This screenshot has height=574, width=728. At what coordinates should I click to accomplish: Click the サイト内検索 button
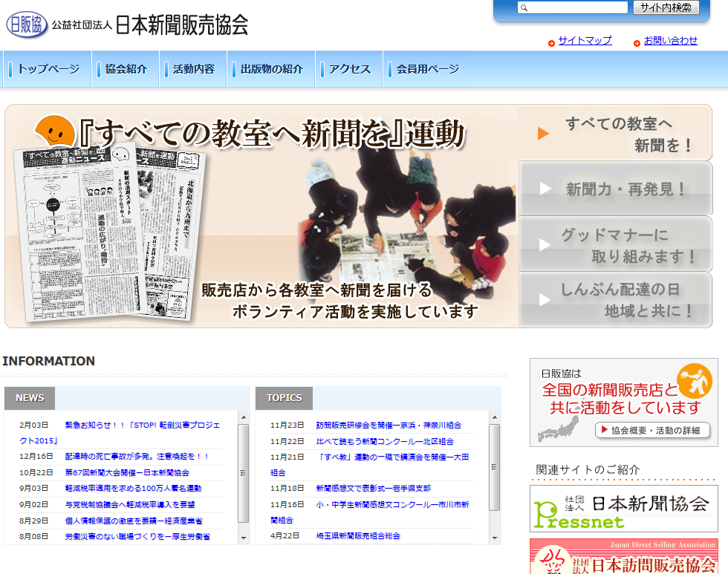point(666,7)
